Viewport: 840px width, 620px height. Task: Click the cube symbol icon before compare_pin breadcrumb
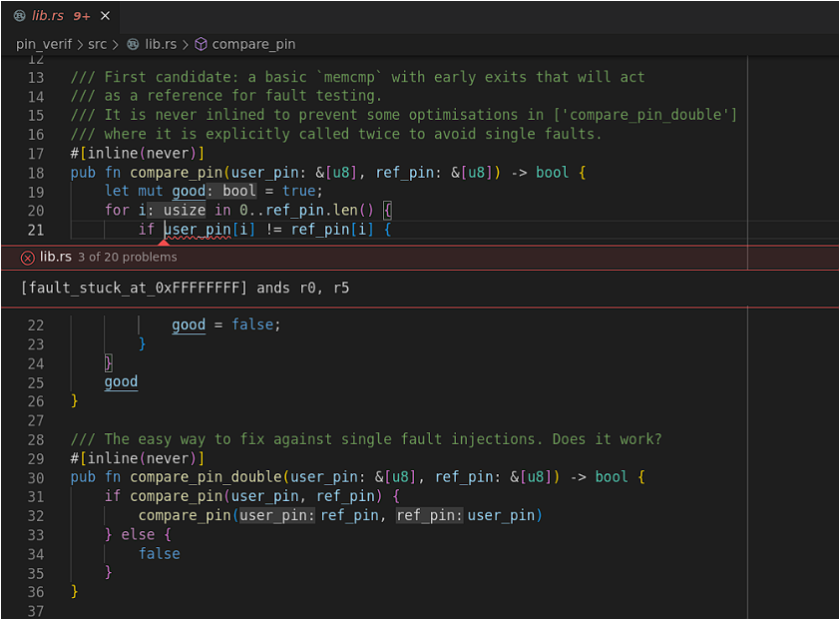[201, 44]
